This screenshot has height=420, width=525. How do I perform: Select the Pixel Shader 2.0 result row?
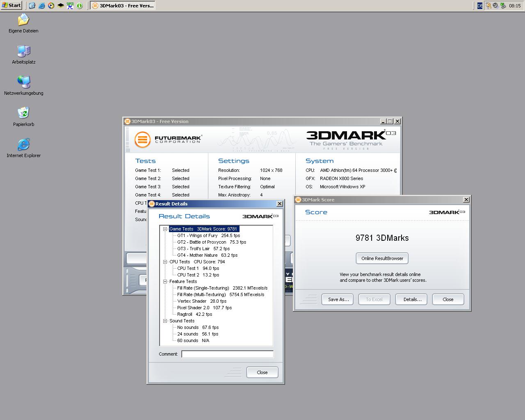(204, 308)
